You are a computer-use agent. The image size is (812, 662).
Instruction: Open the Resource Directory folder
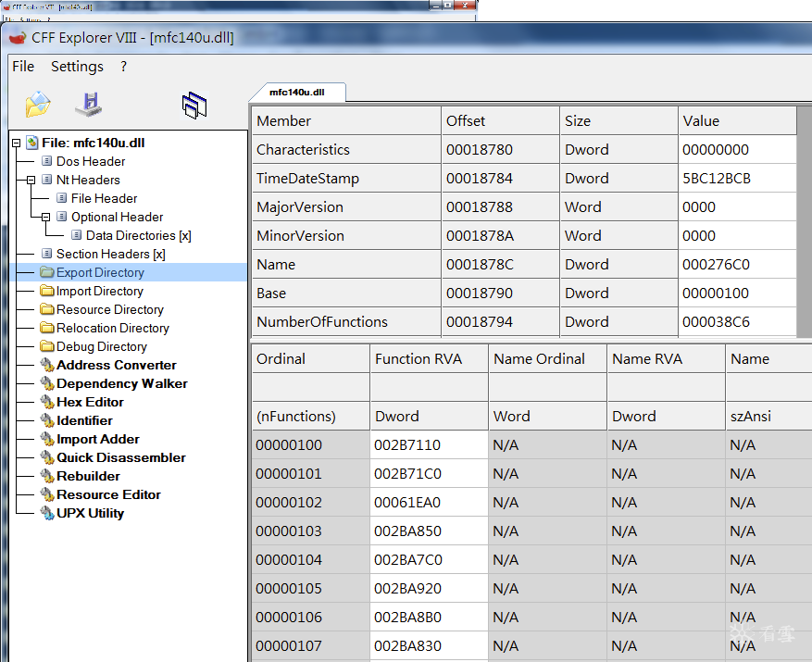point(110,310)
